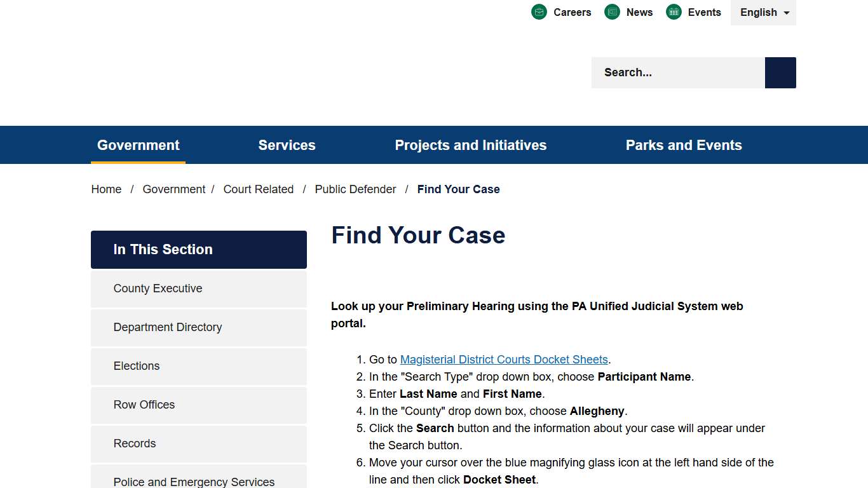Screen dimensions: 868x488
Task: Go to Home via breadcrumb
Action: pos(106,189)
